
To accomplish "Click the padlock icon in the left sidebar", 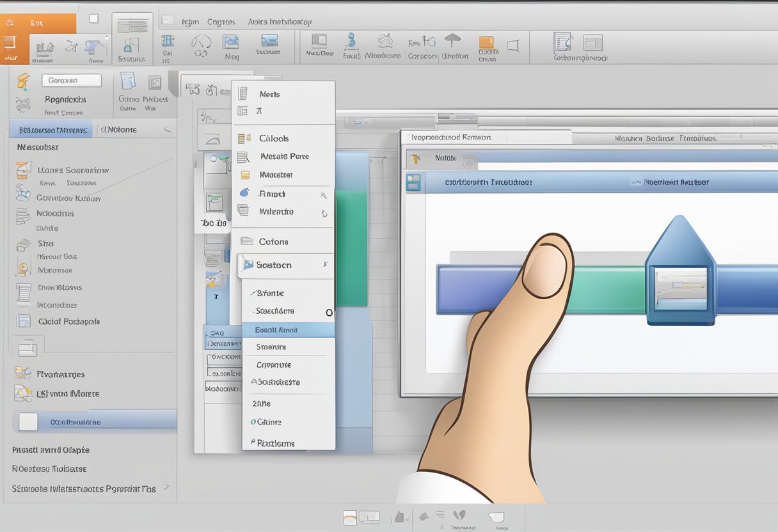I will point(23,270).
